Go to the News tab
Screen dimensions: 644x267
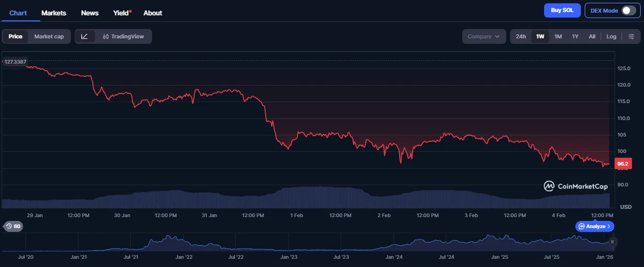click(x=90, y=13)
